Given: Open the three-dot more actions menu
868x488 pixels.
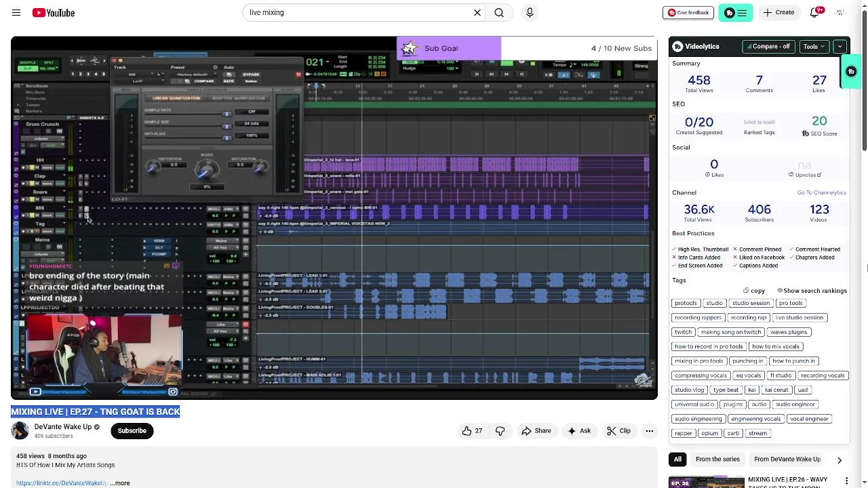Looking at the screenshot, I should (x=650, y=431).
